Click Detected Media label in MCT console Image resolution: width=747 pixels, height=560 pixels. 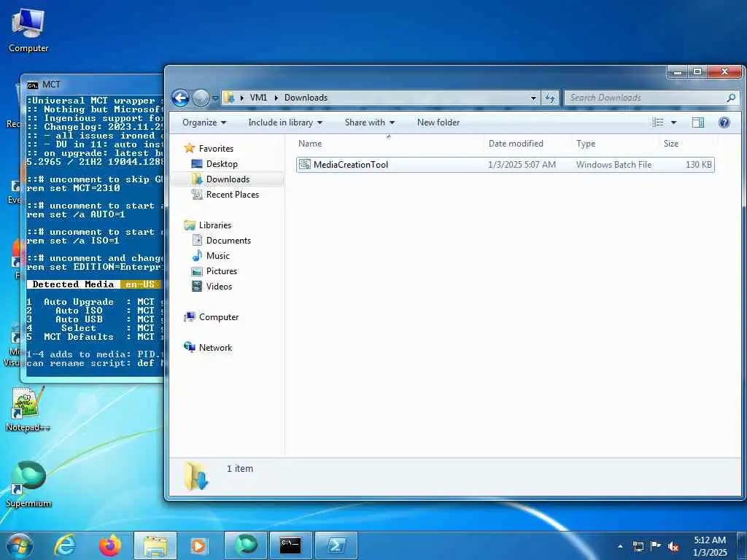click(x=73, y=284)
